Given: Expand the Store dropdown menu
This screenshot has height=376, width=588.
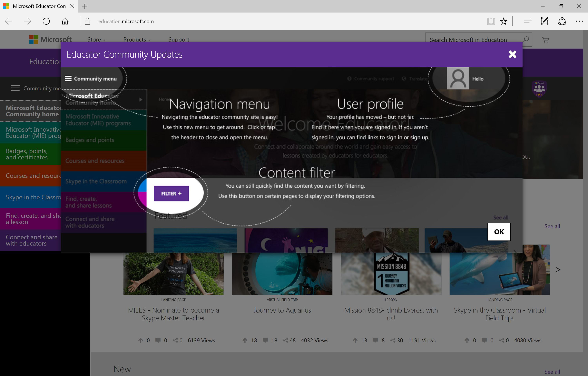Looking at the screenshot, I should click(x=96, y=40).
